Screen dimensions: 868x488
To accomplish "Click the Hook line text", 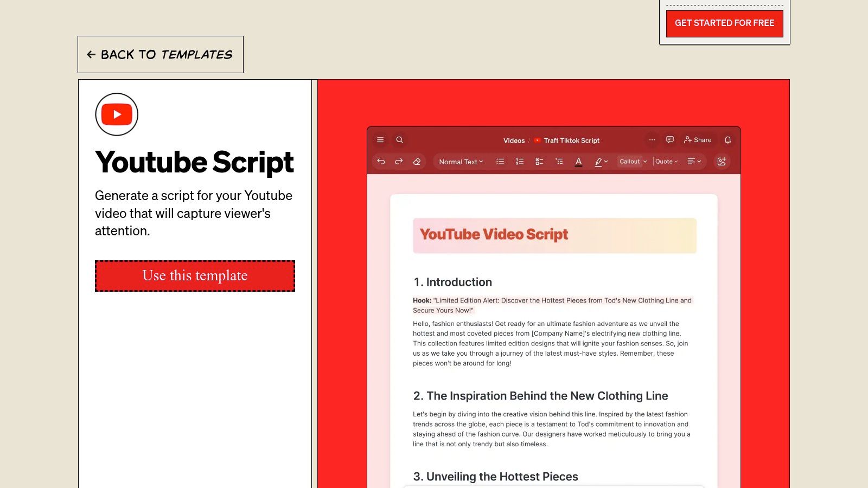I will point(552,305).
